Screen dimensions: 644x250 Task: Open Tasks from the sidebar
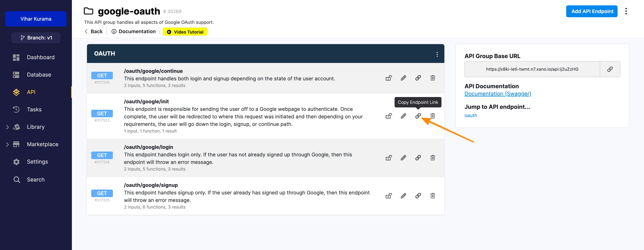(x=34, y=109)
